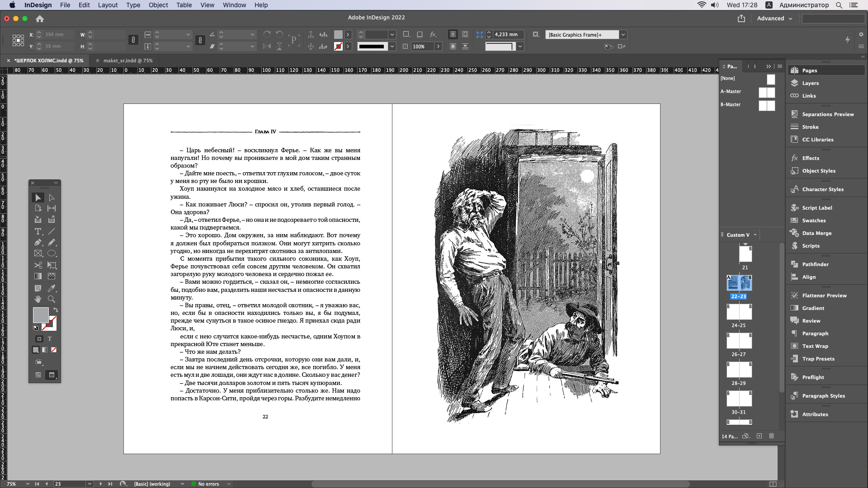
Task: Select the Direct Selection tool
Action: (52, 197)
